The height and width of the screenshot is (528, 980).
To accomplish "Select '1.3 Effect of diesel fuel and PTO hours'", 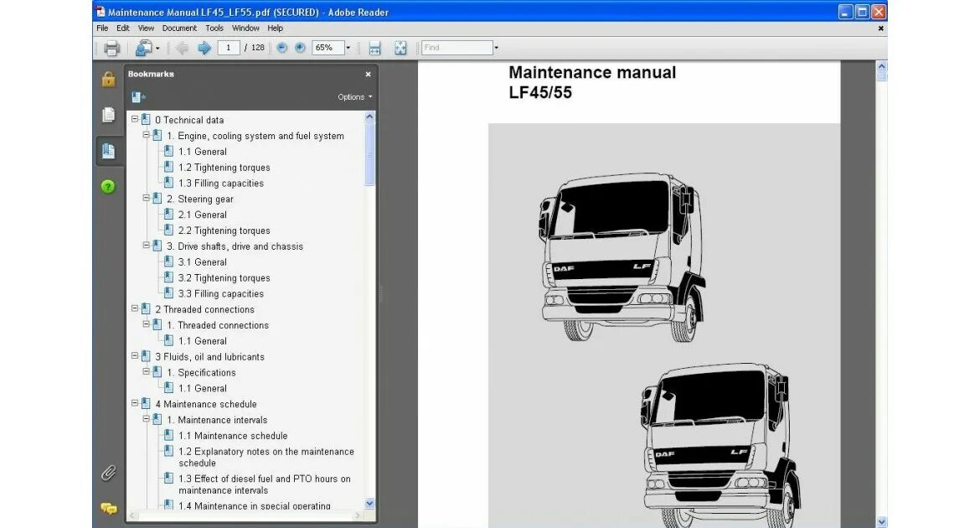I will tap(265, 484).
